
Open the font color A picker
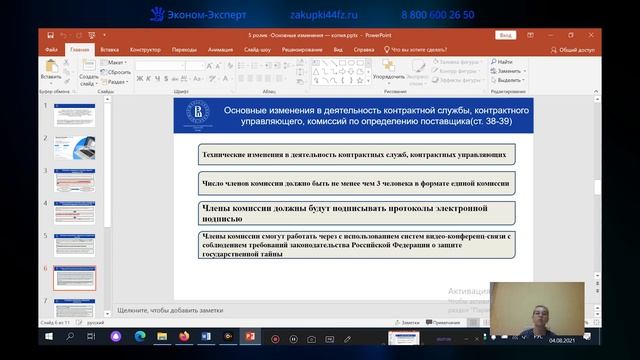tap(225, 78)
